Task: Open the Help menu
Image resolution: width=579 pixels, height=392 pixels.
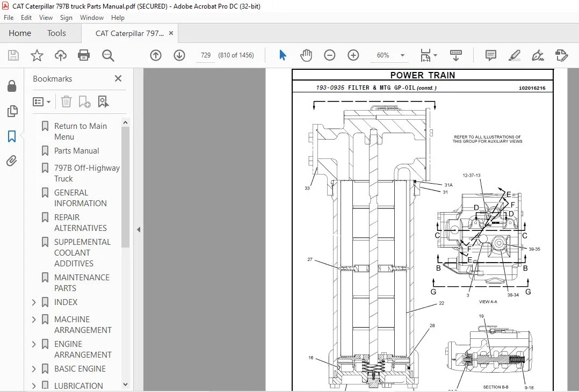Action: click(x=118, y=17)
